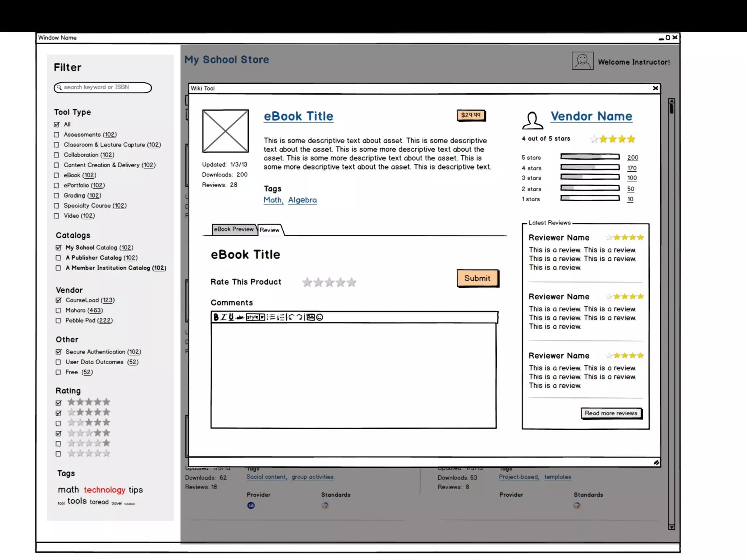Image resolution: width=747 pixels, height=560 pixels.
Task: Toggle bold in comments editor
Action: 216,317
